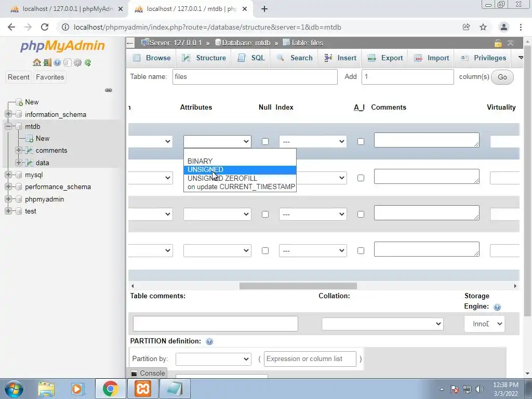Select on update CURRENT_TIMESTAMP option

[240, 187]
